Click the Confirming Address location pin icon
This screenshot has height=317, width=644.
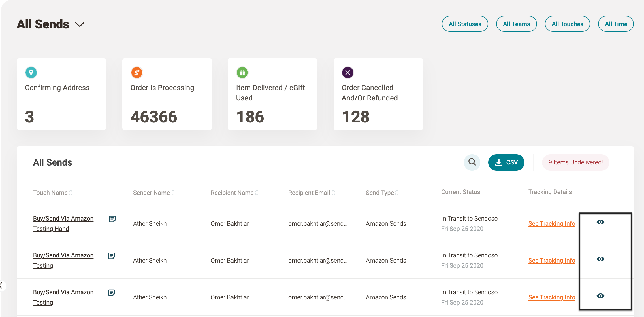(31, 73)
